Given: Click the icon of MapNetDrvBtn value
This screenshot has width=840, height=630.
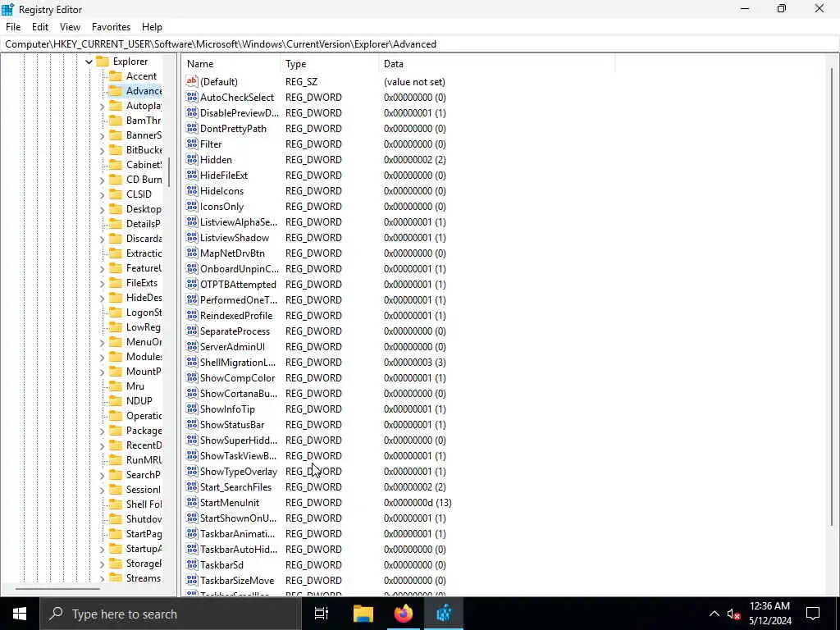Looking at the screenshot, I should (192, 253).
